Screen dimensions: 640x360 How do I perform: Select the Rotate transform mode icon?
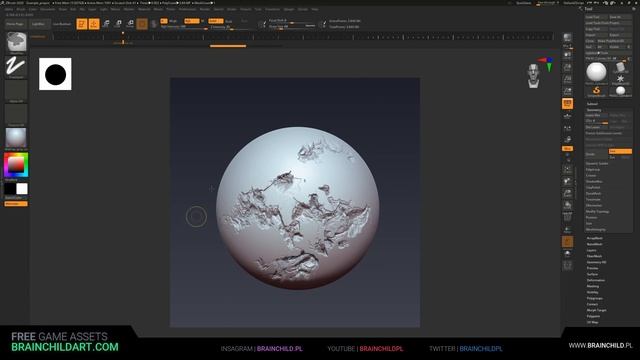click(130, 24)
